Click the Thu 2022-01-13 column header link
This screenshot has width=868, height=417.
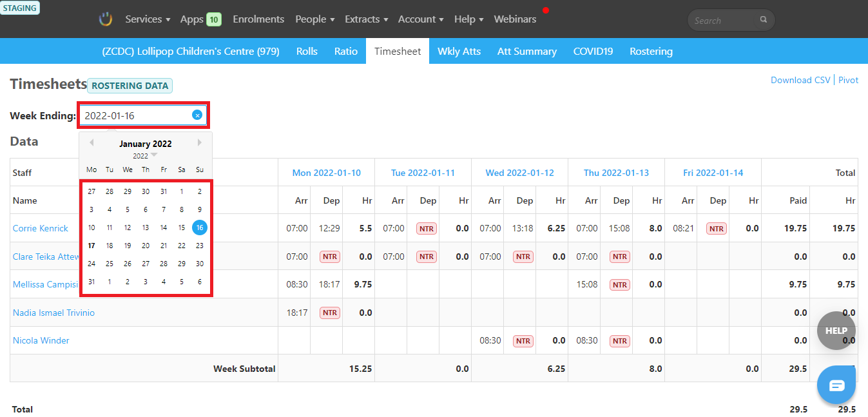(616, 173)
